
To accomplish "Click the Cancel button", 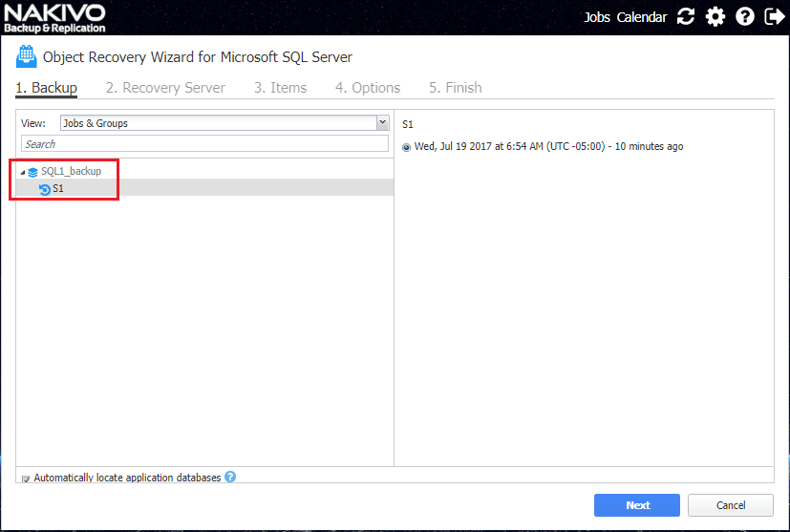I will coord(730,505).
